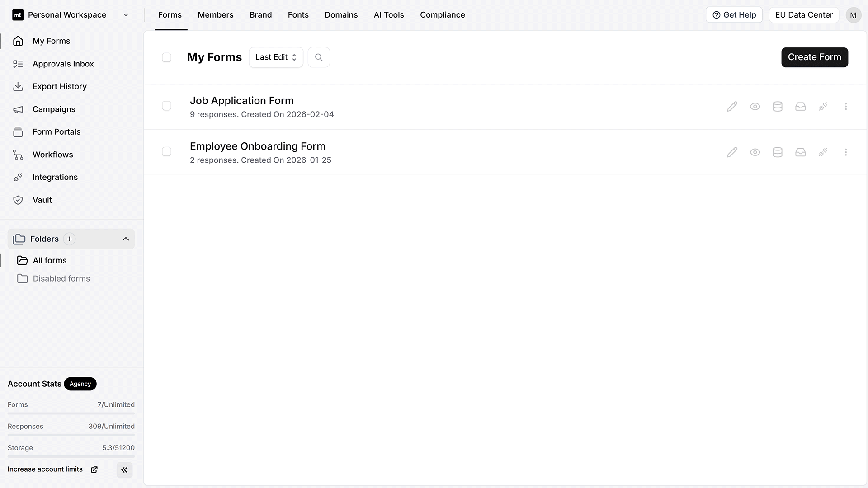
Task: Open Approvals Inbox in the sidebar
Action: 63,64
